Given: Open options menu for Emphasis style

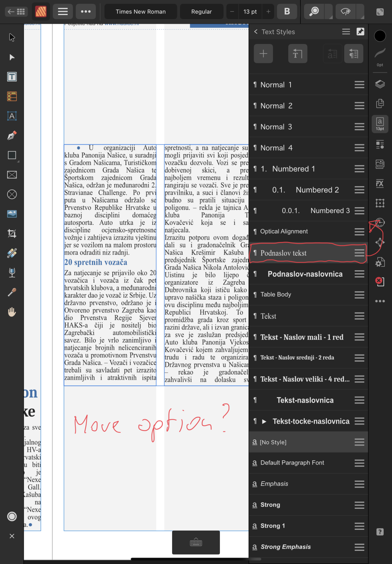Looking at the screenshot, I should tap(359, 484).
